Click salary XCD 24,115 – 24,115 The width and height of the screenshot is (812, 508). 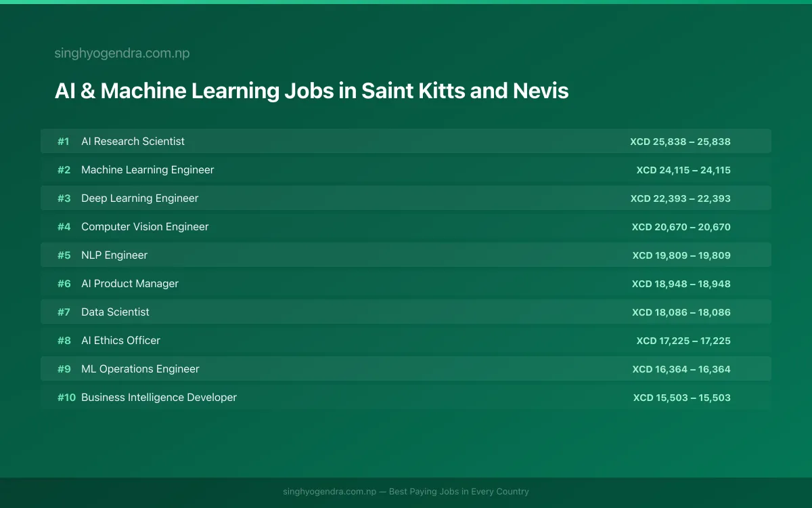pyautogui.click(x=683, y=170)
